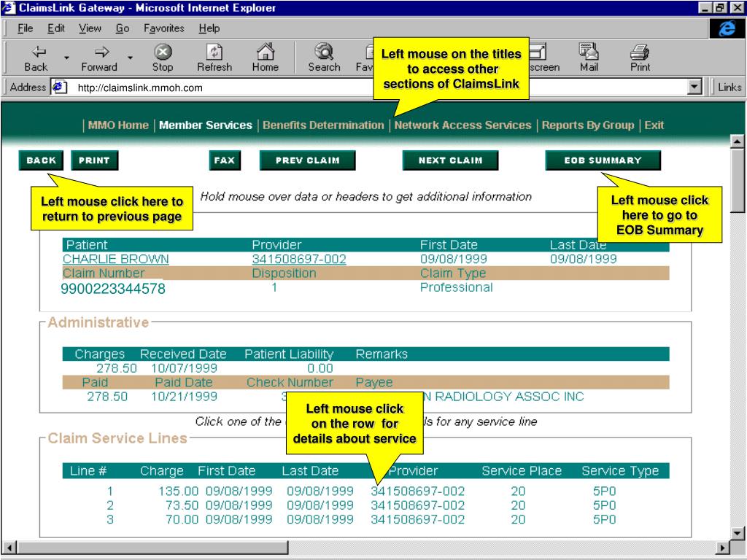Click the horizontal scrollbar right arrow
The width and height of the screenshot is (747, 560).
tap(723, 548)
